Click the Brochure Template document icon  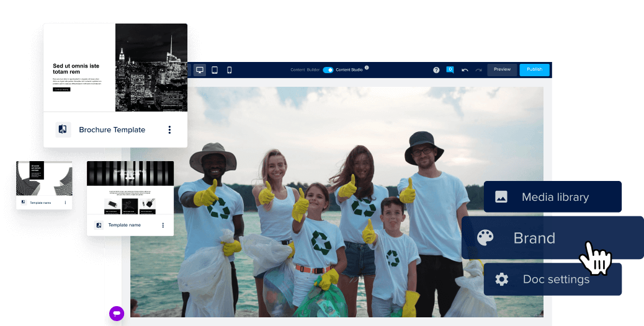pyautogui.click(x=63, y=130)
